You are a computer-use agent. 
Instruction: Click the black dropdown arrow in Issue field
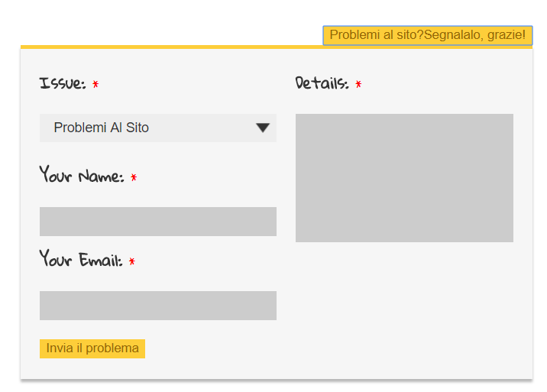point(262,128)
